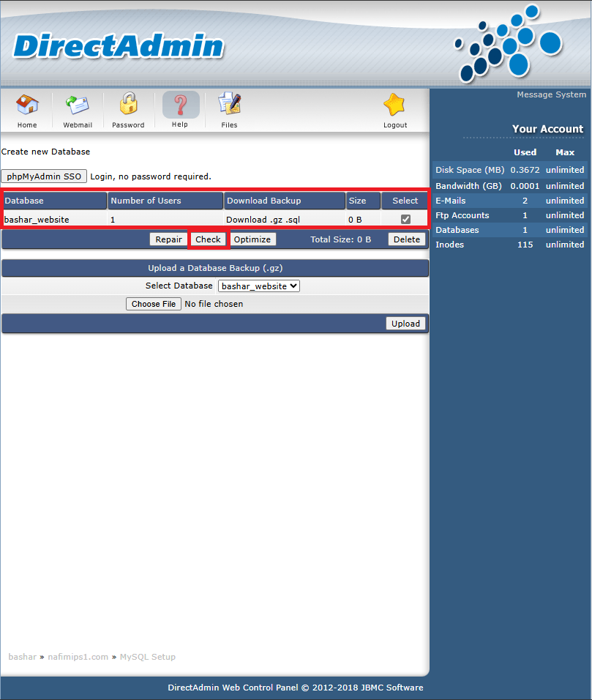This screenshot has height=700, width=592.
Task: Open the Files documents icon
Action: coord(229,103)
